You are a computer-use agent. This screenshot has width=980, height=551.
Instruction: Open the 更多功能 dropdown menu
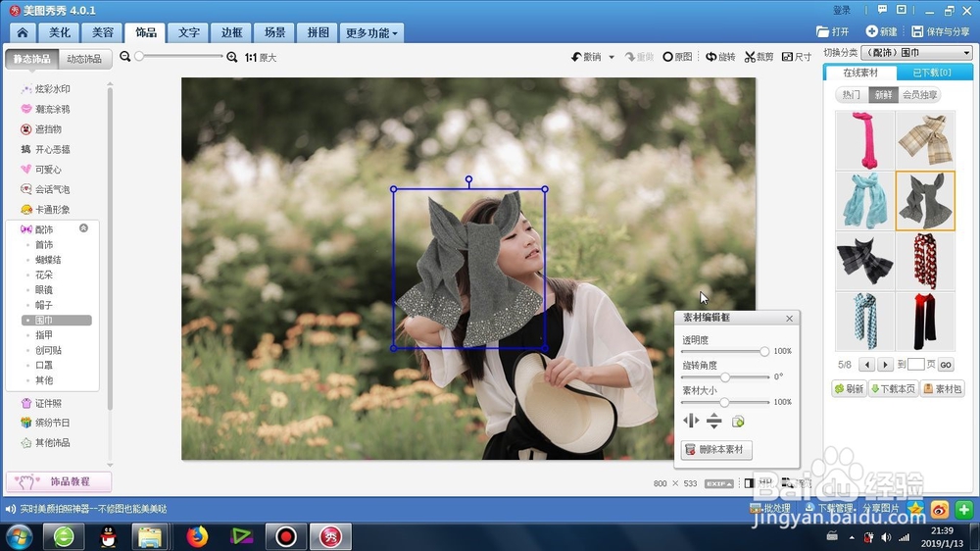[371, 32]
